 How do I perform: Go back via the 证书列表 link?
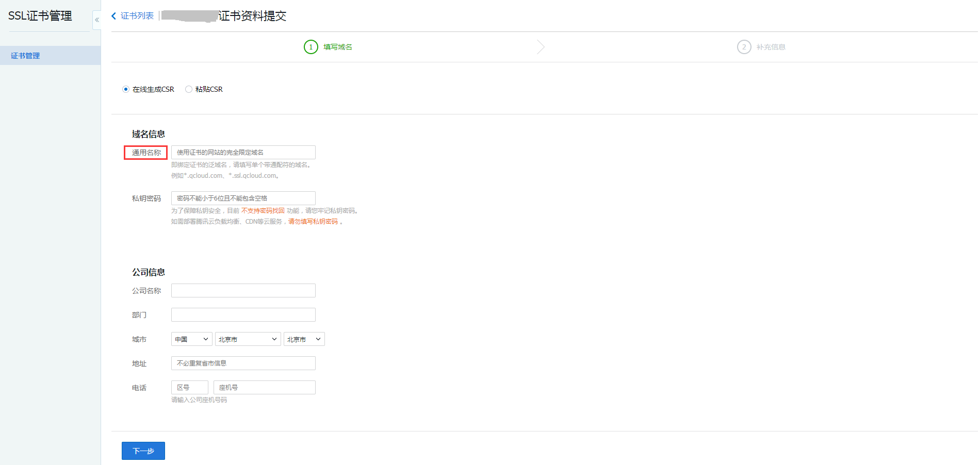tap(137, 16)
